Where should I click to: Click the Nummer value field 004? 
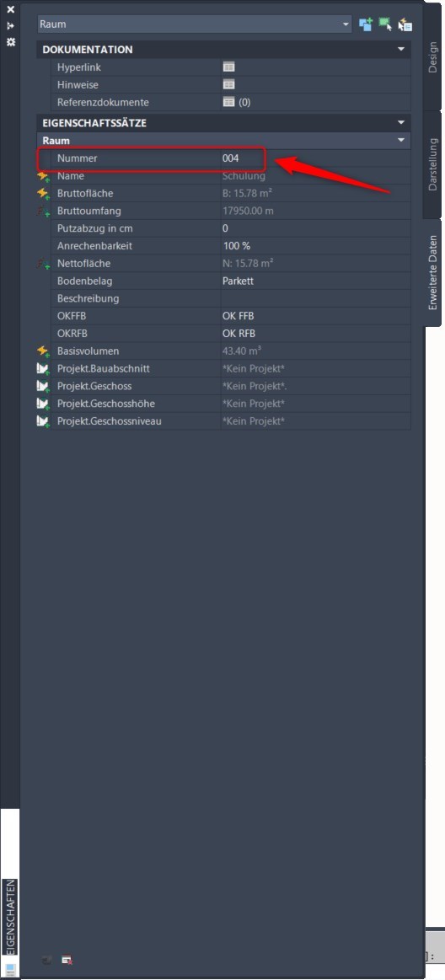(315, 158)
